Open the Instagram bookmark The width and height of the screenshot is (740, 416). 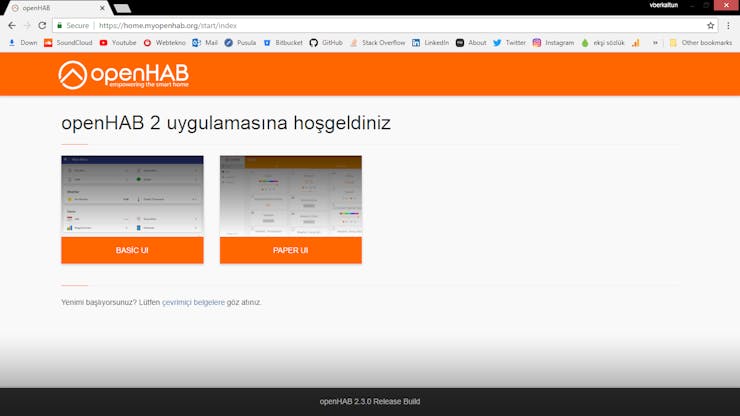click(553, 42)
